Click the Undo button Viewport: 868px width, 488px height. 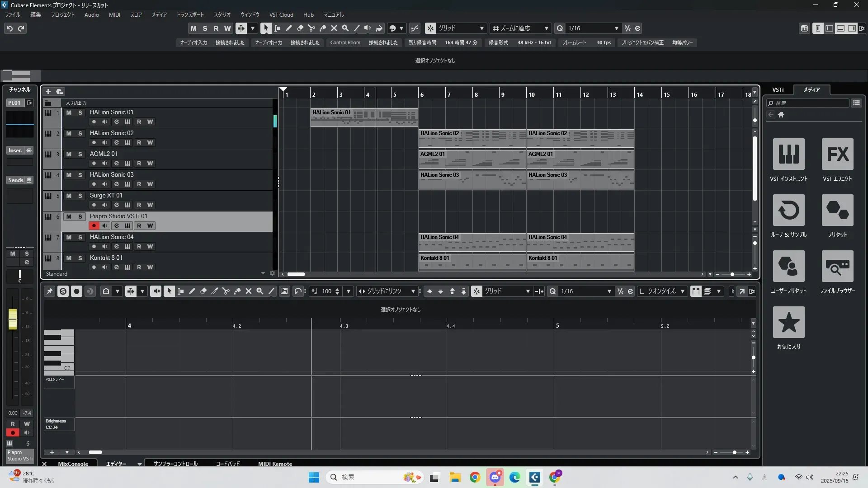(x=9, y=28)
